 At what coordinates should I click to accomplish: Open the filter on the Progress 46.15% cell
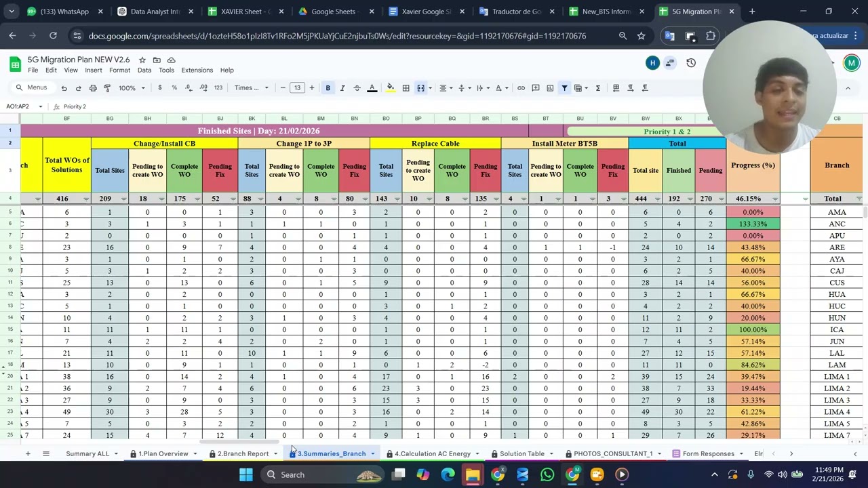[x=775, y=199]
